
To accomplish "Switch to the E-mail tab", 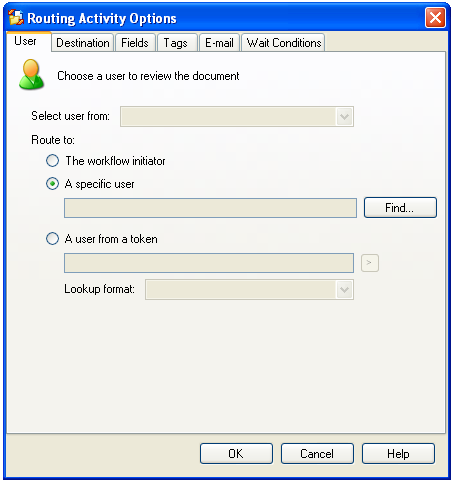I will pos(219,43).
